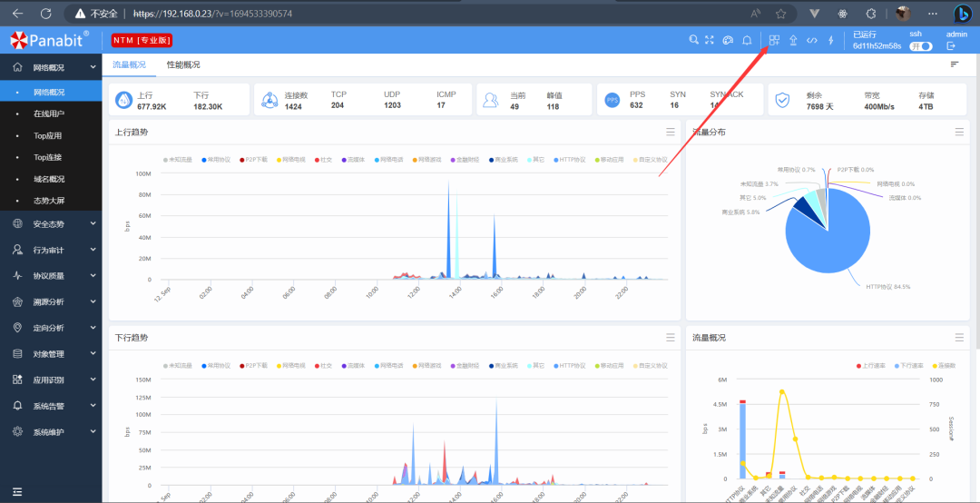Reload the page with the refresh icon
This screenshot has width=980, height=503.
[45, 13]
